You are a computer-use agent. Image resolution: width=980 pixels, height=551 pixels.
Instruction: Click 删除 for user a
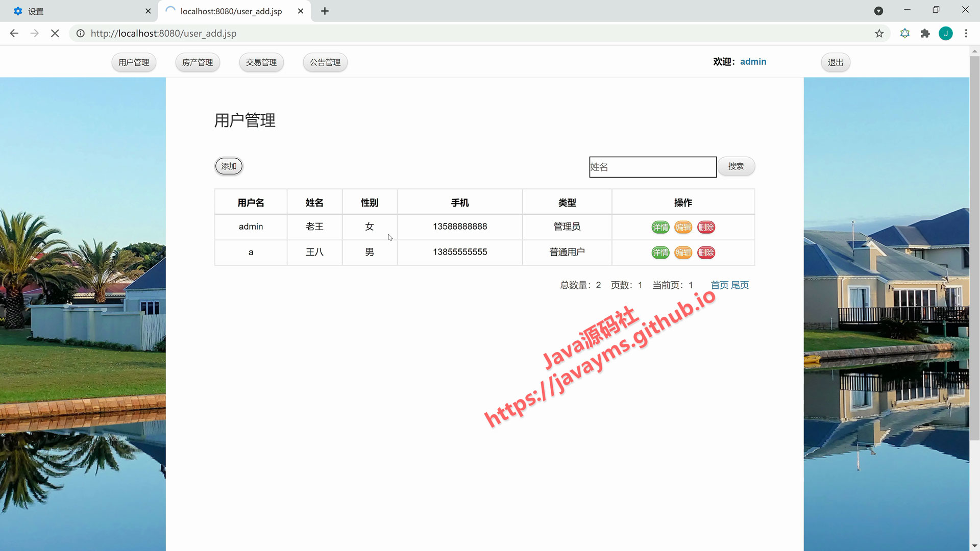pos(706,253)
